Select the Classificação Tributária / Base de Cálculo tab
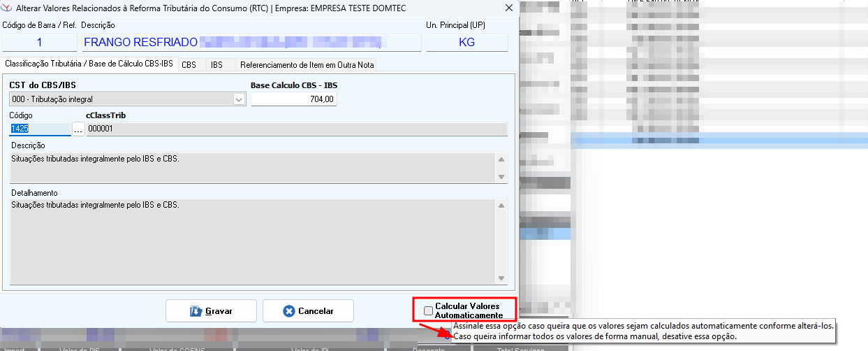Viewport: 868px width, 351px height. (x=89, y=64)
